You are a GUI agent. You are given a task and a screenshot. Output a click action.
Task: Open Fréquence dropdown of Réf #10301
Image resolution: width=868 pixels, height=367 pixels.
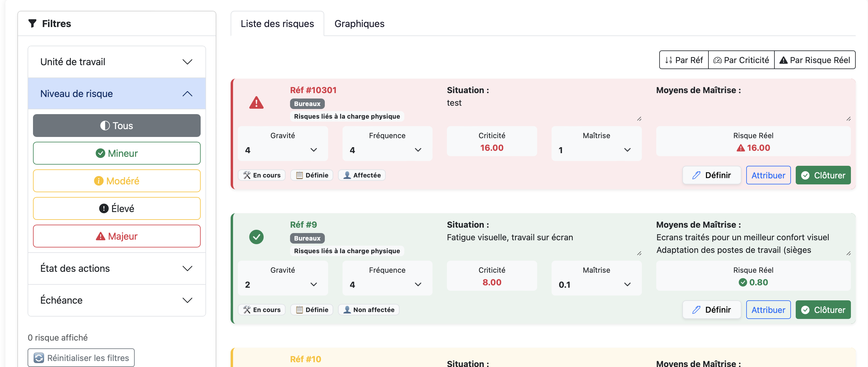[x=387, y=150]
